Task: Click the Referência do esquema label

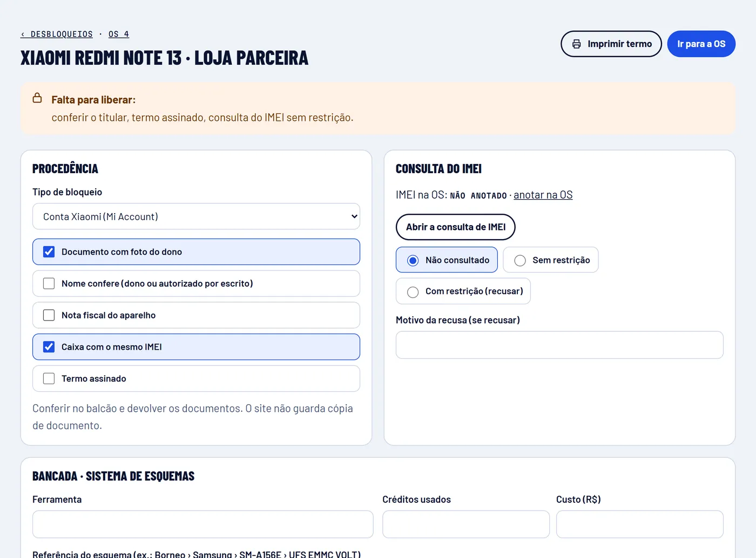Action: coord(197,554)
